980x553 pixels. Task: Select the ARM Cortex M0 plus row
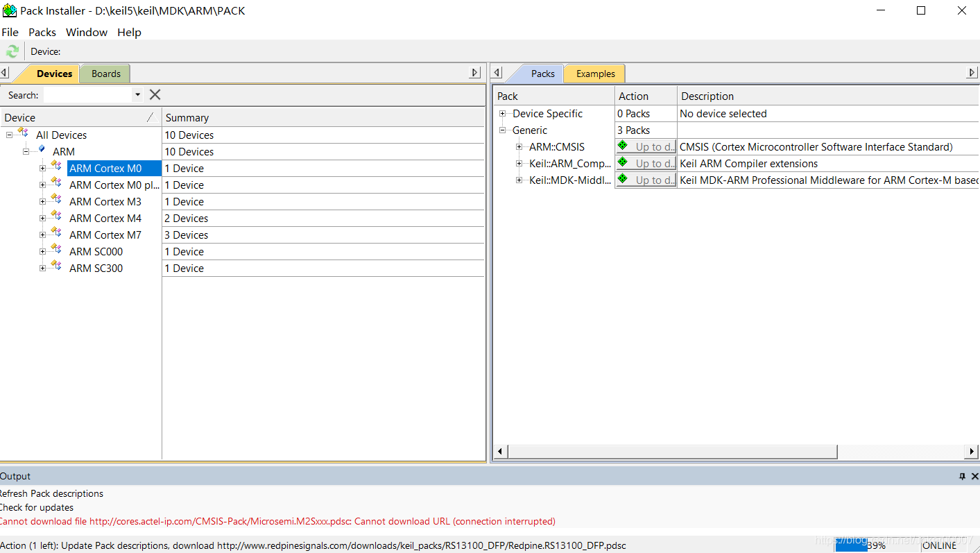(114, 185)
